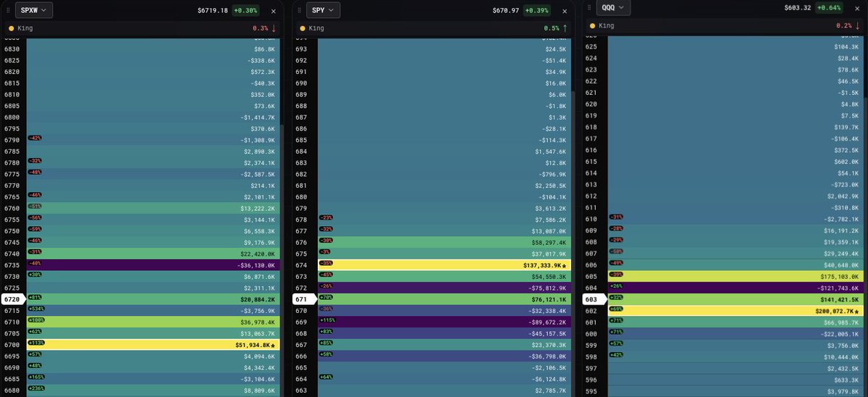Grab the QQQ panel drag handle

click(589, 8)
